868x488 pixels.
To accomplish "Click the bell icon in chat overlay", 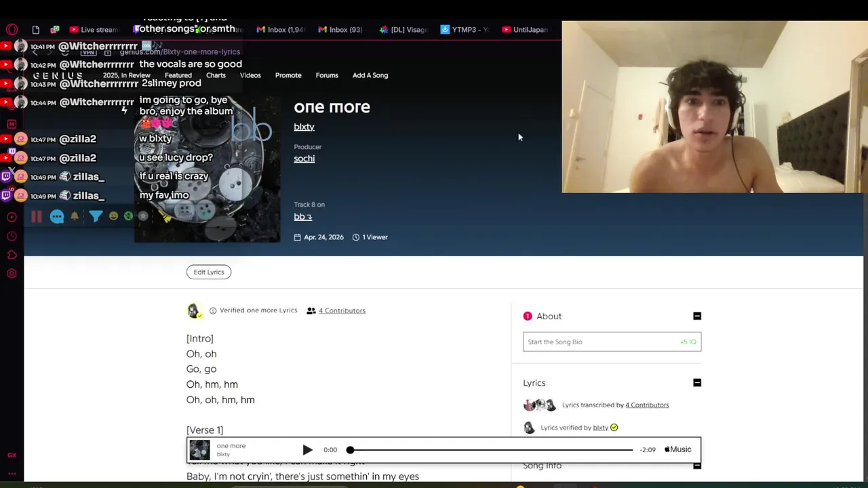I will click(75, 216).
